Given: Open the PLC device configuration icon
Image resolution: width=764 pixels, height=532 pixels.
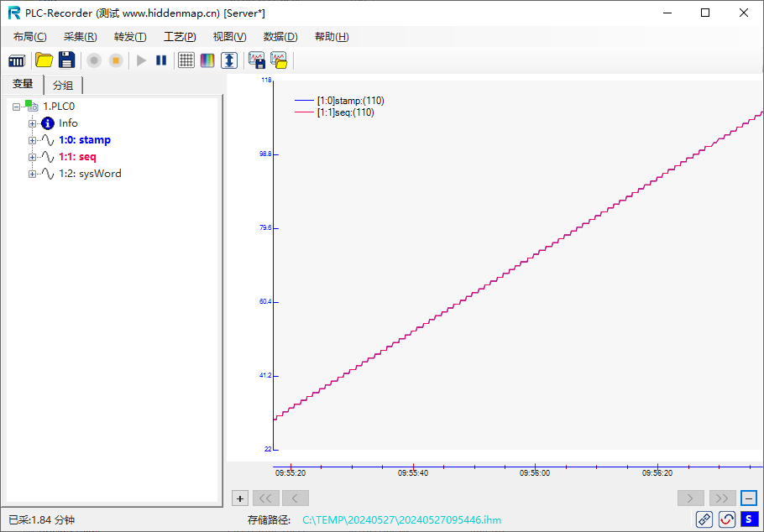Looking at the screenshot, I should pos(17,61).
